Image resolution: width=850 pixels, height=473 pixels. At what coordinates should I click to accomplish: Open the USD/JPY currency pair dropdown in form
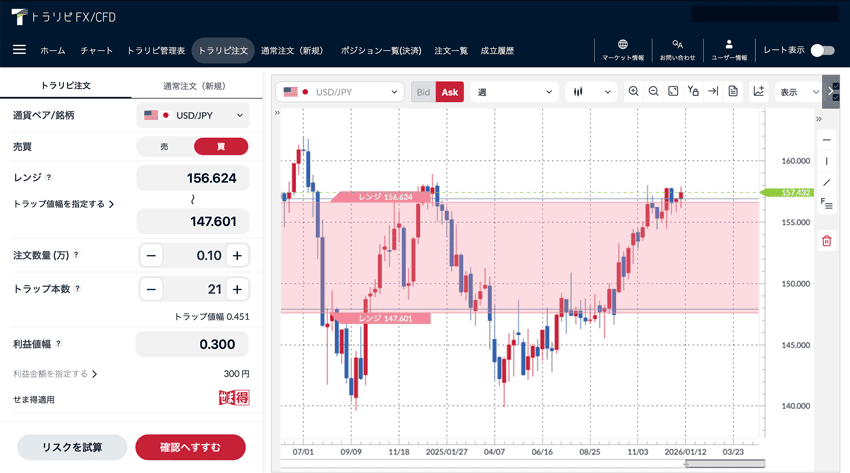pyautogui.click(x=193, y=116)
